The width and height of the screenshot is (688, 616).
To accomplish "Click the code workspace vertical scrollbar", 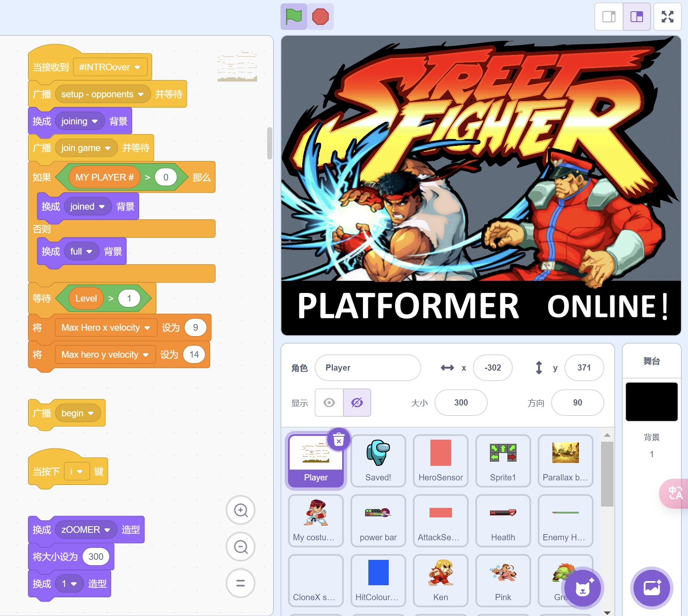I will 270,143.
